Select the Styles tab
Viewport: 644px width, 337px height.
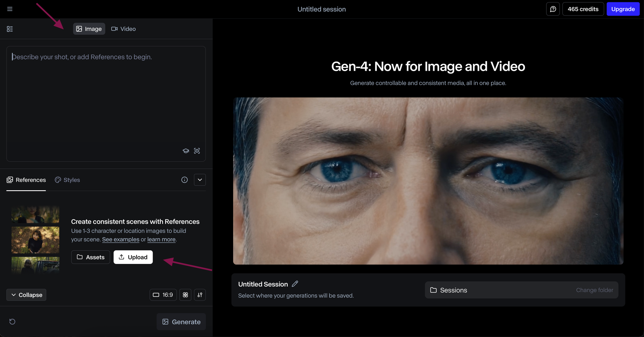(67, 180)
